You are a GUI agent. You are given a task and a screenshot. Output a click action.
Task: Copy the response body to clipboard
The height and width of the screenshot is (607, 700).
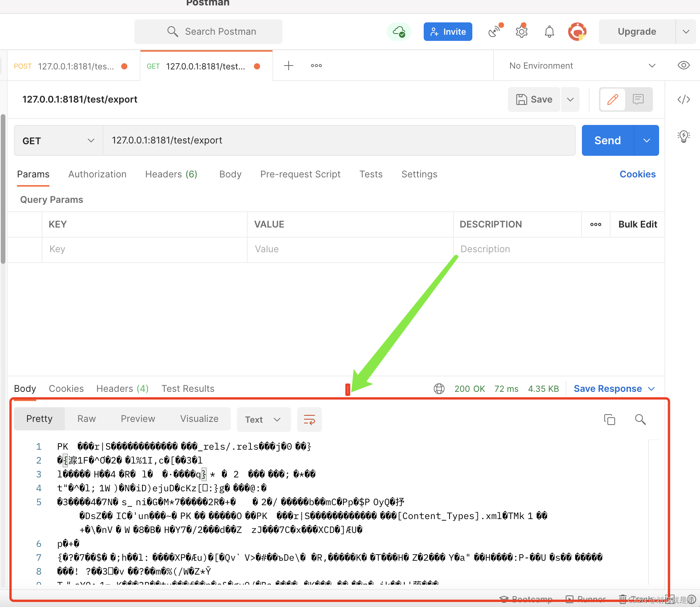[610, 420]
